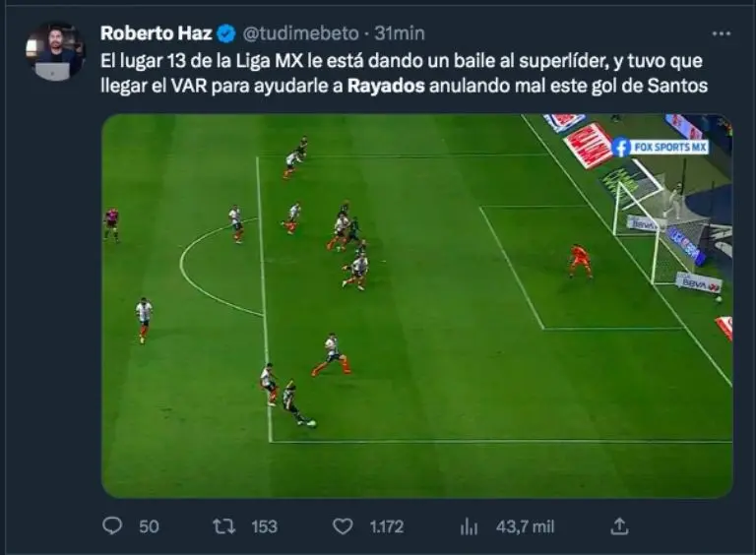The height and width of the screenshot is (555, 756).
Task: Click the FOX SPORTS MX watermark text
Action: click(670, 148)
